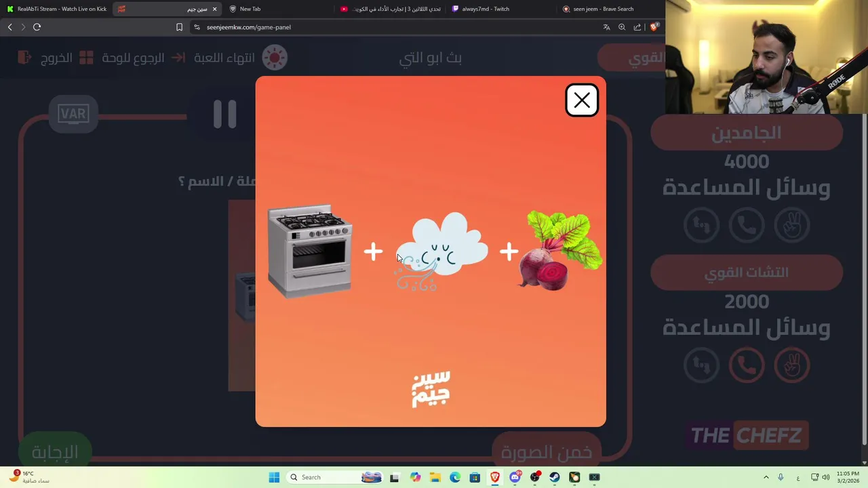This screenshot has height=488, width=868.
Task: Close the سين جيم browser tab
Action: (215, 9)
